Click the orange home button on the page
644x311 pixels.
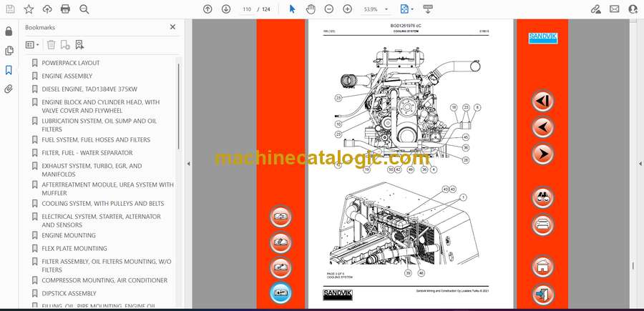point(542,266)
